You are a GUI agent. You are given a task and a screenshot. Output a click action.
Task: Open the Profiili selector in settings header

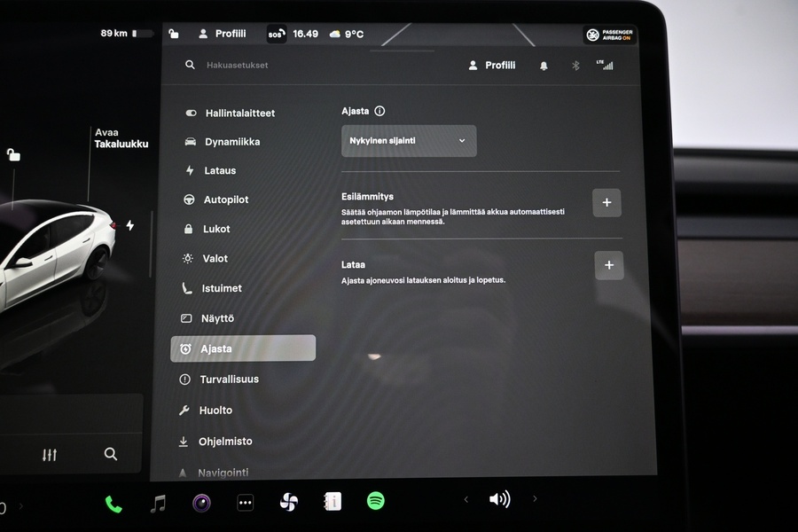[492, 66]
